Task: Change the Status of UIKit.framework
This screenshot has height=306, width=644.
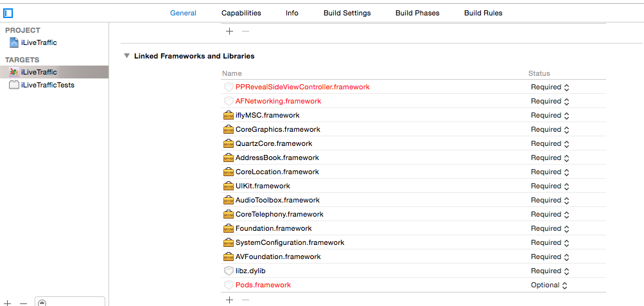Action: point(550,186)
